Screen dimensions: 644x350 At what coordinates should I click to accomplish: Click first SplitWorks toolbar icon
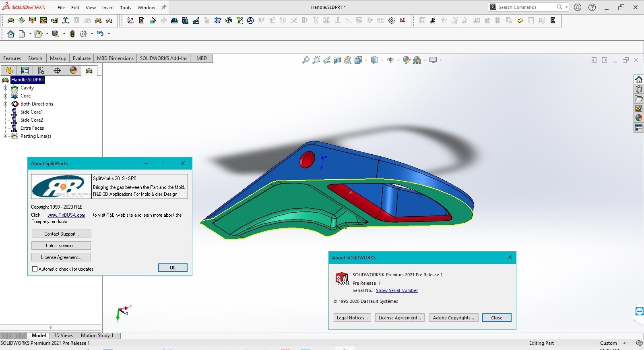[11, 21]
